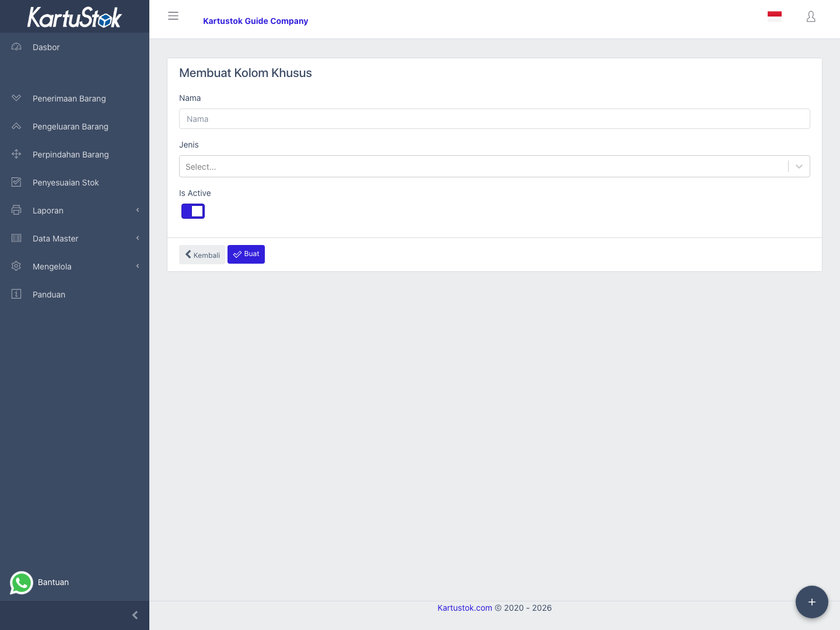This screenshot has width=840, height=630.
Task: Open Perpindahan Barang menu item
Action: point(75,154)
